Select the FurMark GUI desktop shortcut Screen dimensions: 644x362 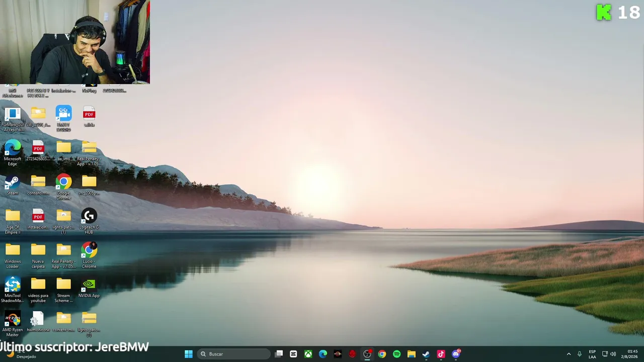pyautogui.click(x=13, y=119)
